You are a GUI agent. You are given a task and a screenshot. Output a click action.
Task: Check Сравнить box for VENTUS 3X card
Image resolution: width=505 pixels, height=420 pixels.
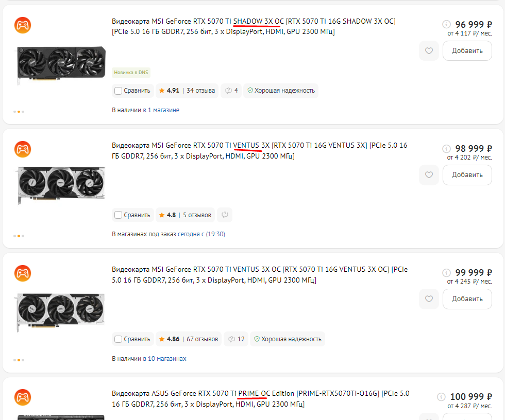point(118,215)
